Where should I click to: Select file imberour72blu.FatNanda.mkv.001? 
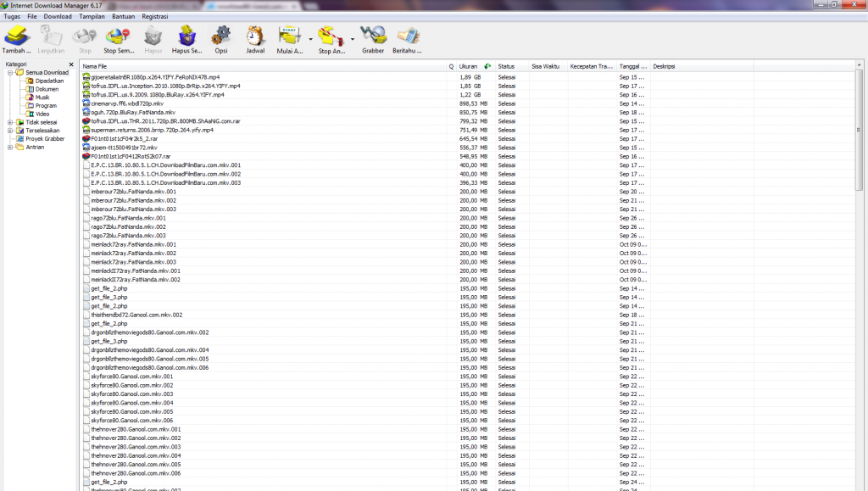tap(133, 192)
